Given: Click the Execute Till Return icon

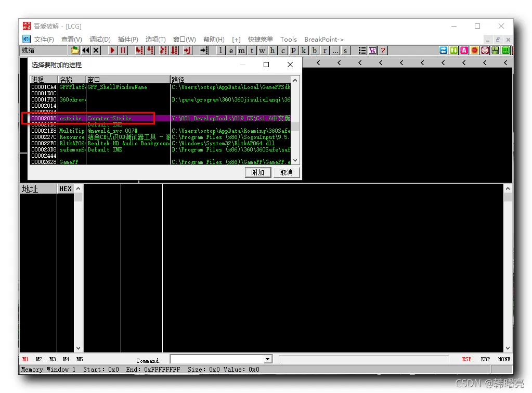Looking at the screenshot, I should (187, 50).
